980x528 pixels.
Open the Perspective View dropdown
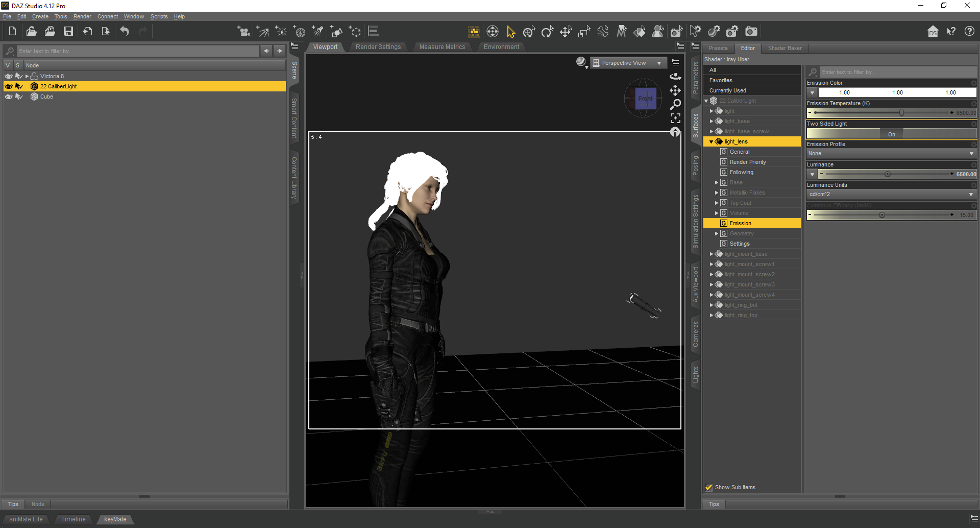pos(628,63)
